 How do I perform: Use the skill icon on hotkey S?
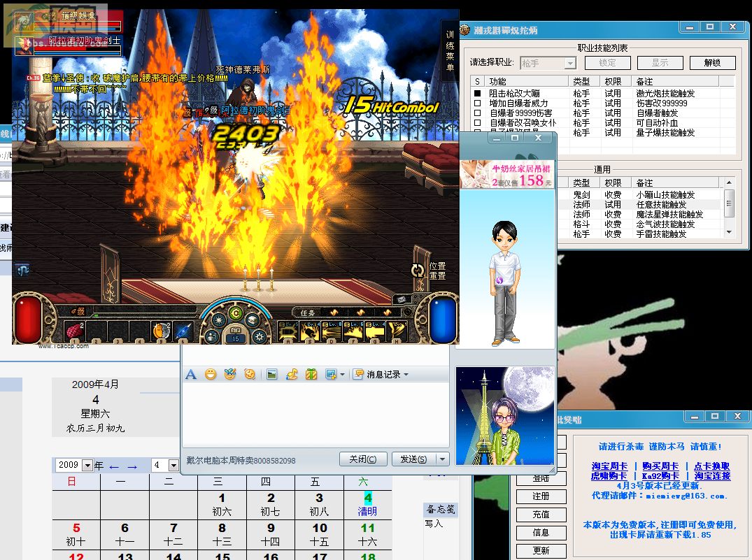tap(310, 331)
